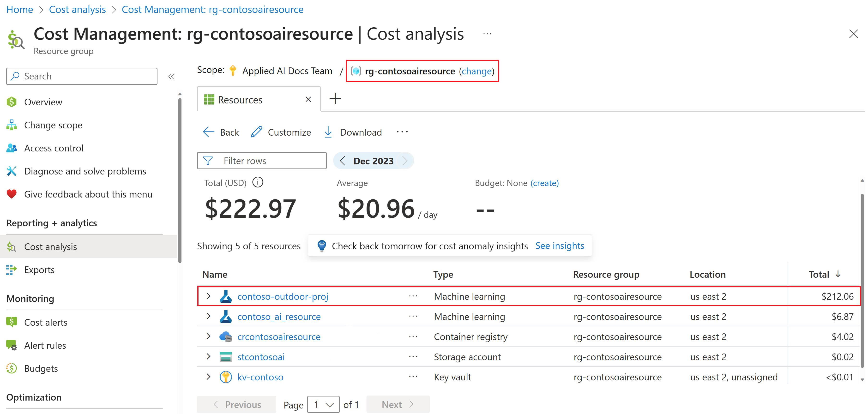
Task: Open Cost analysis in the sidebar
Action: (50, 246)
